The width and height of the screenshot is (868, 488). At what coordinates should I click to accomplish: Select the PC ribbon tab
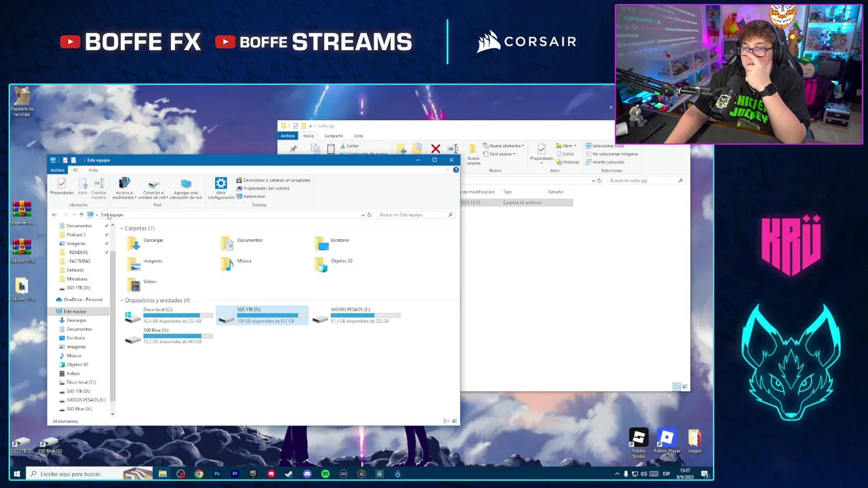(75, 170)
